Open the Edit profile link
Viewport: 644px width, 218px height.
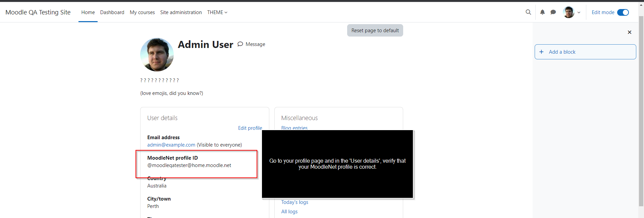(250, 128)
